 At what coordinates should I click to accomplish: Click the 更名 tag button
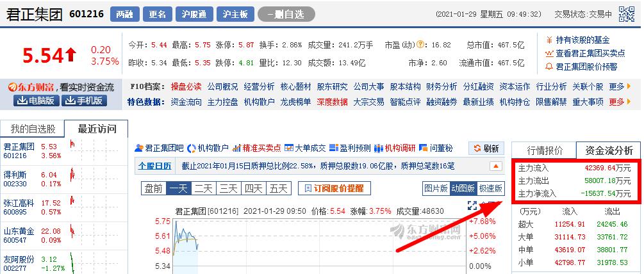158,14
